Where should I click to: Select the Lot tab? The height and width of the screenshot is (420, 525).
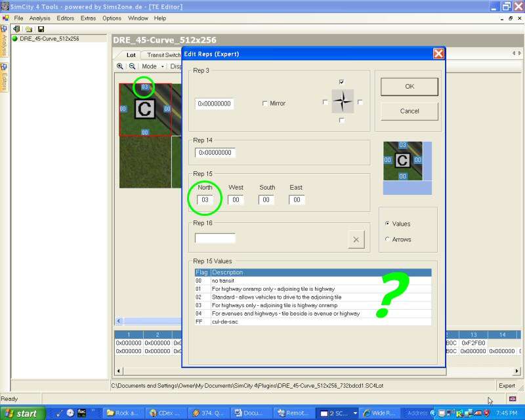coord(131,55)
